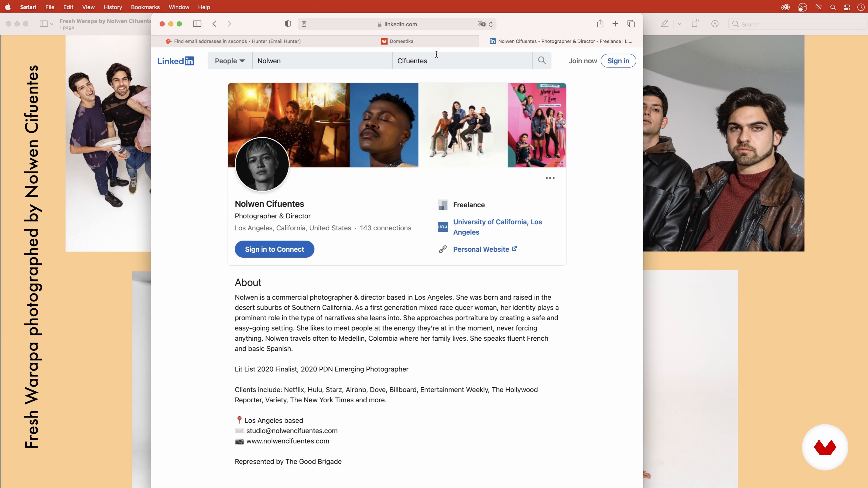Click the About section heading
Viewport: 868px width, 488px height.
pyautogui.click(x=248, y=283)
